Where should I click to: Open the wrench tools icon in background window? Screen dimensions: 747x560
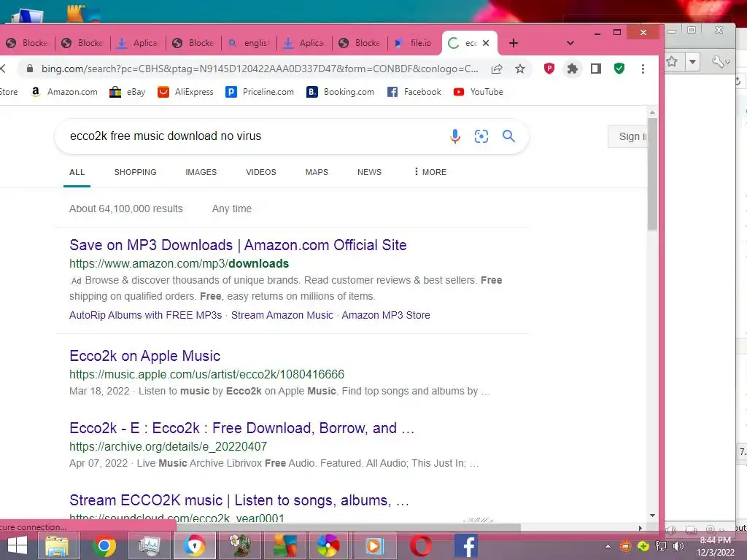click(720, 61)
